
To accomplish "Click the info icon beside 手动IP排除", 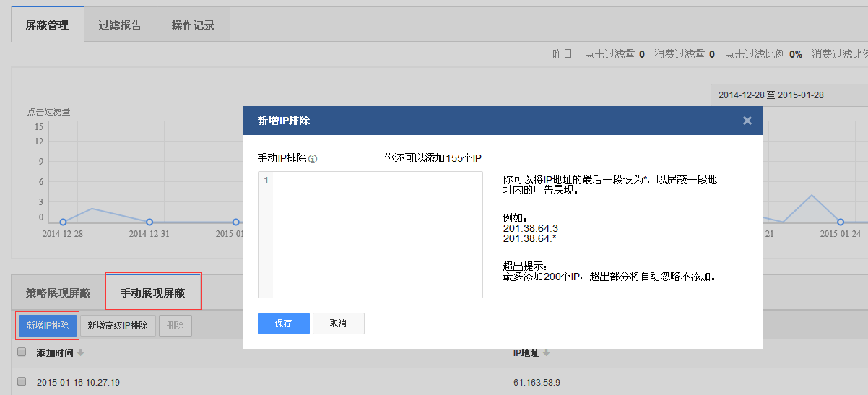I will (x=313, y=159).
